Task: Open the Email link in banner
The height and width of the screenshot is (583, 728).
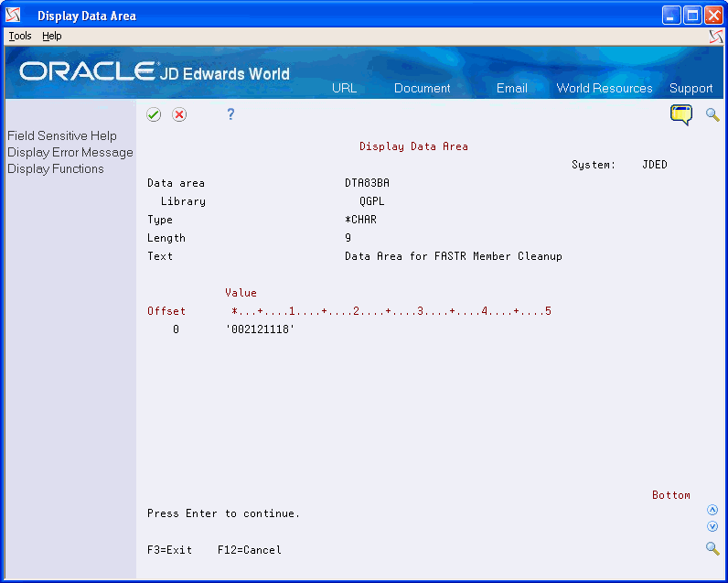Action: [x=511, y=88]
